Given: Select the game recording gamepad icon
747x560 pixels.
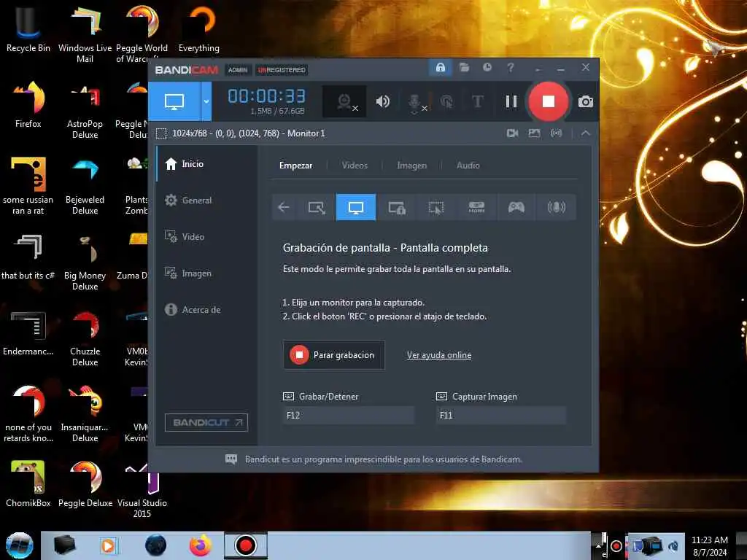Looking at the screenshot, I should tap(516, 207).
